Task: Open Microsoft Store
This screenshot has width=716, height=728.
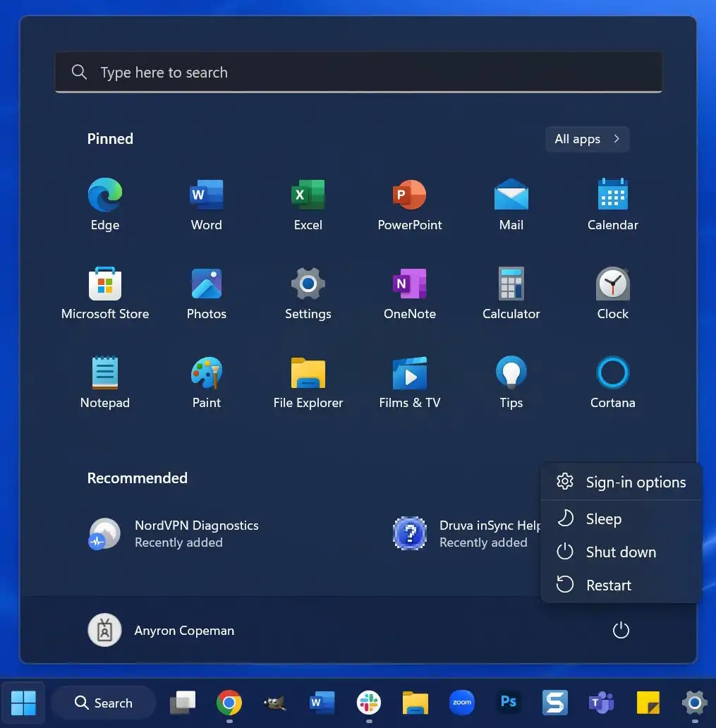Action: (x=105, y=293)
